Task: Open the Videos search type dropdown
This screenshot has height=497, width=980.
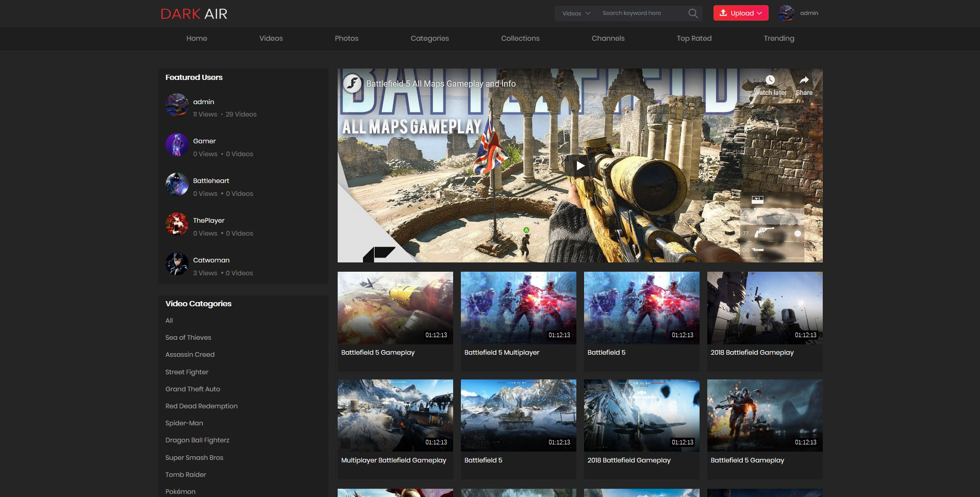Action: 576,13
